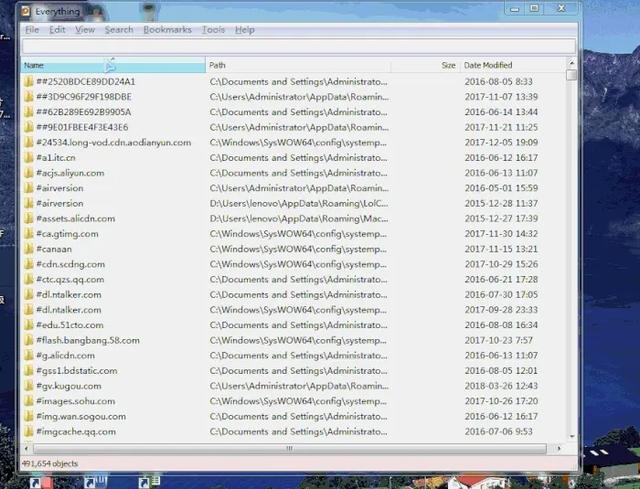Select #airversion dated 2015-12-28 11:37

60,203
